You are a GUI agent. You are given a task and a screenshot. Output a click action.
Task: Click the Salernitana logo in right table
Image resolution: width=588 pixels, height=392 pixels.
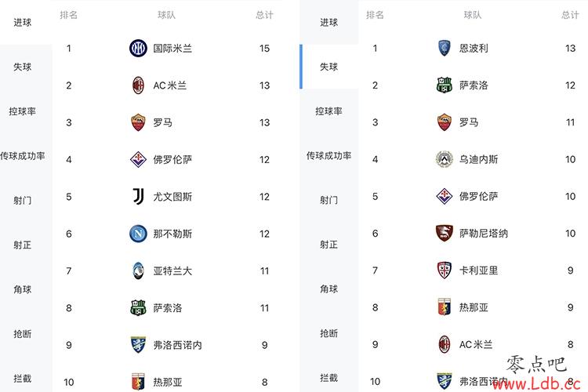[x=445, y=234]
